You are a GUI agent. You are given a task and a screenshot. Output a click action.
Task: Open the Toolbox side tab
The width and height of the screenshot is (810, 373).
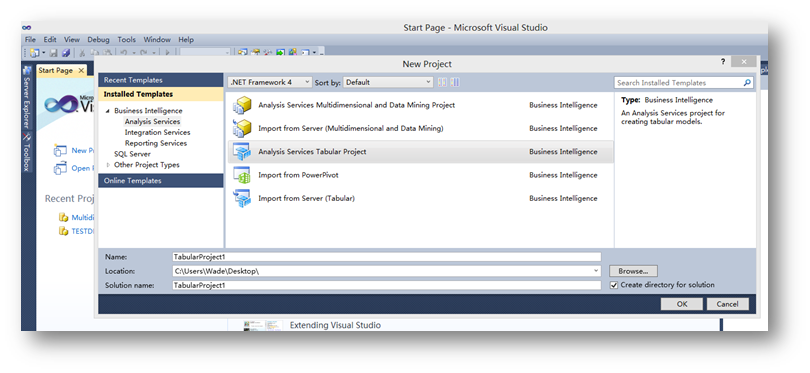click(27, 153)
